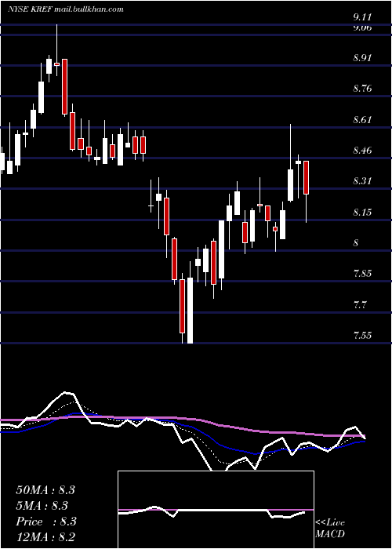Screen dimensions: 392x549
Task: Click the 8.76 price axis label
Action: click(x=362, y=89)
